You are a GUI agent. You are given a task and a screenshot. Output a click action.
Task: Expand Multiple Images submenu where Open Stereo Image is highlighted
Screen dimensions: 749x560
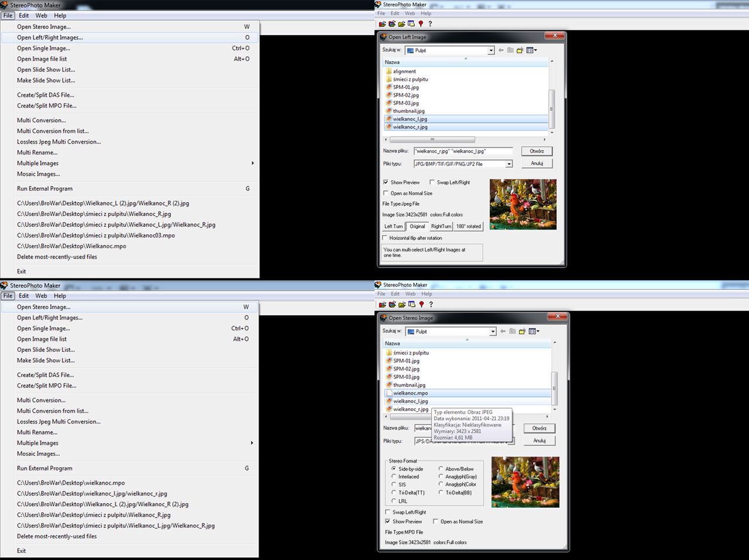(253, 443)
